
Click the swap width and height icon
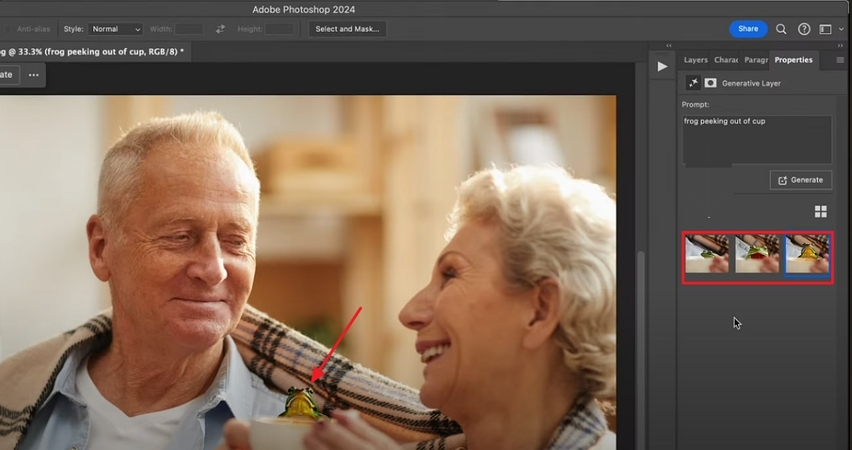220,29
